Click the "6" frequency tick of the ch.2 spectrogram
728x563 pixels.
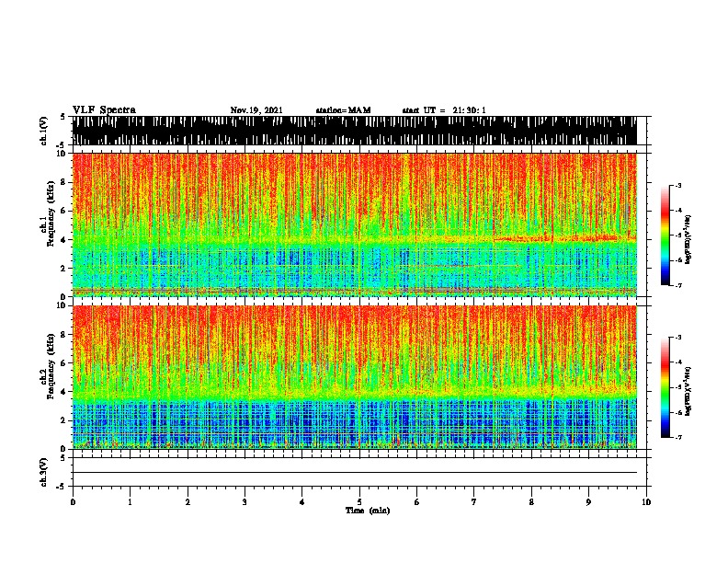(64, 362)
